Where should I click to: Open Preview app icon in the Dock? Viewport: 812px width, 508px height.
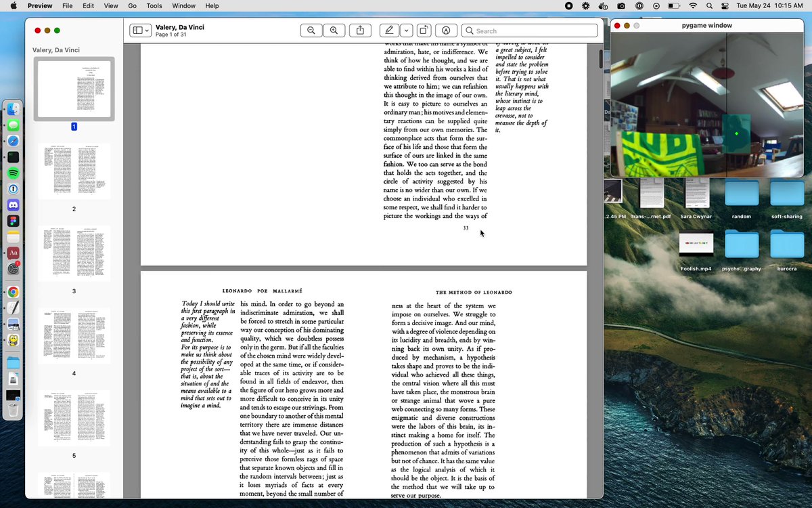[x=13, y=324]
